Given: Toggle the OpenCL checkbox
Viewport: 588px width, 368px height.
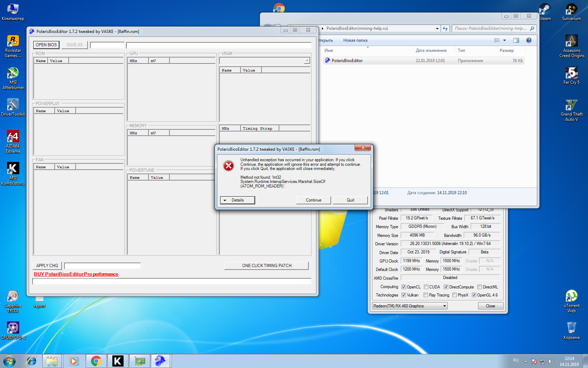Looking at the screenshot, I should pos(404,287).
